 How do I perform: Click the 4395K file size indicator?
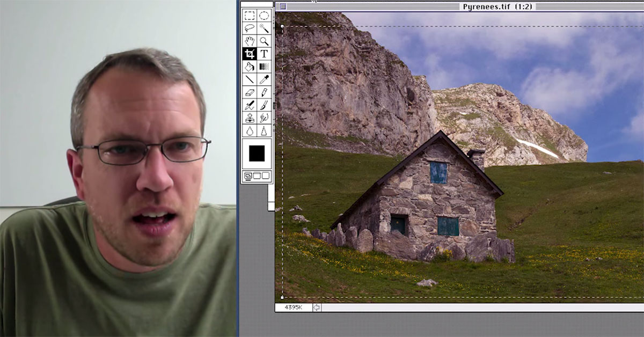294,307
